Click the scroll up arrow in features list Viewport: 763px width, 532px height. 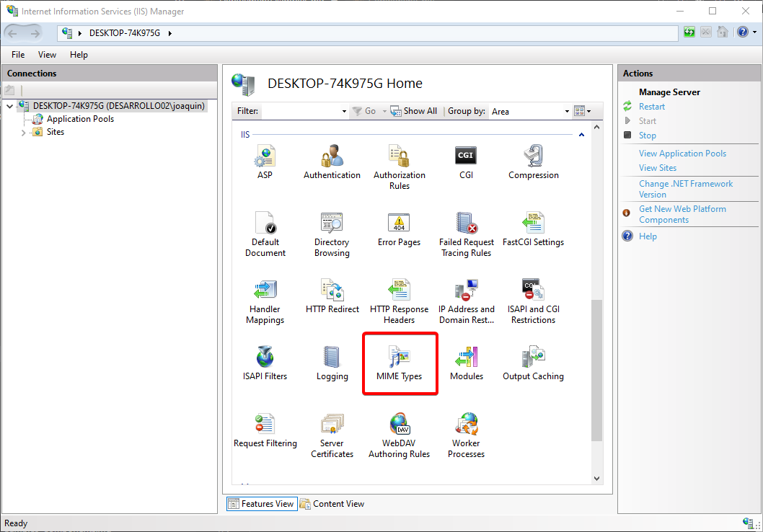[x=596, y=127]
